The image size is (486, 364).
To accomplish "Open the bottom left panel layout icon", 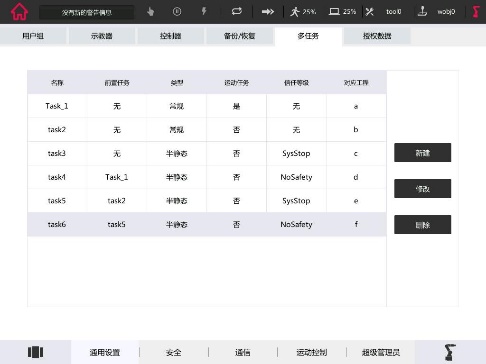I will 35,352.
